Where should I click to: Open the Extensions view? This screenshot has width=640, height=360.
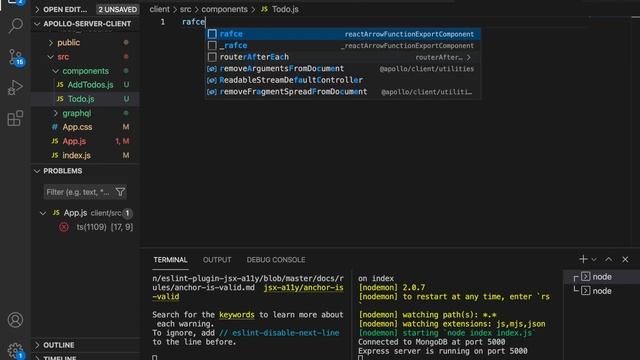(x=16, y=118)
